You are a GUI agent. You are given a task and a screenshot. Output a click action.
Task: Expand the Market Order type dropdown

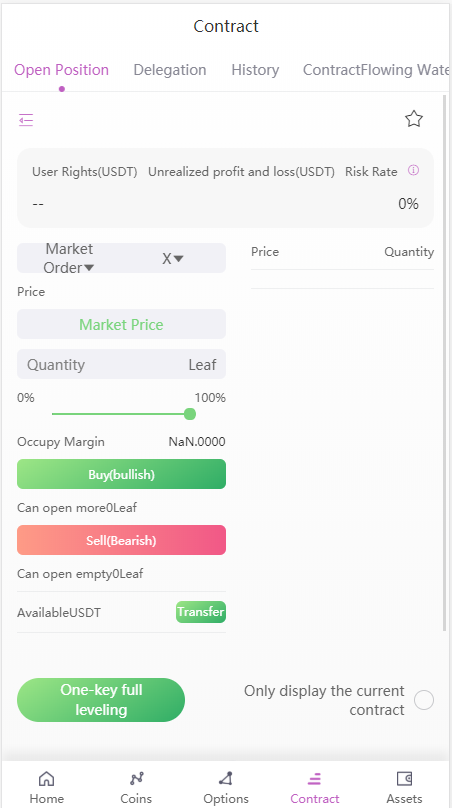(x=69, y=258)
